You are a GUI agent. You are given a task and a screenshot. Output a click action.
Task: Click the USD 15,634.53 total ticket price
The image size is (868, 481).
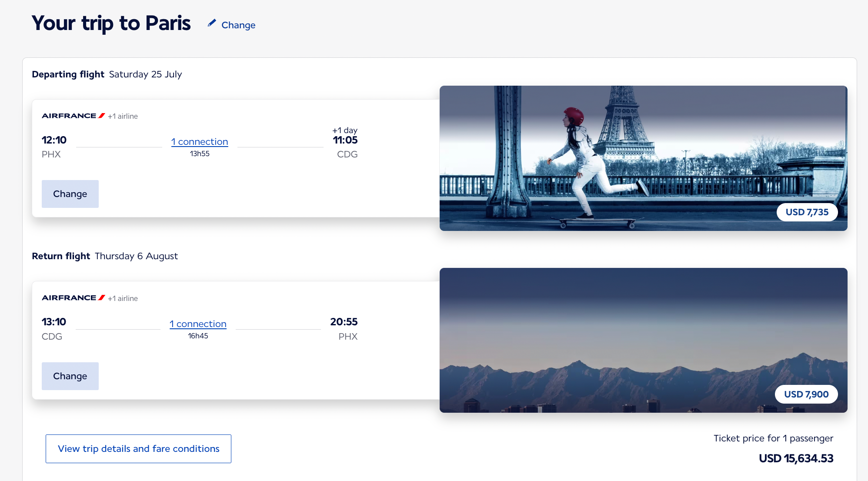tap(796, 458)
